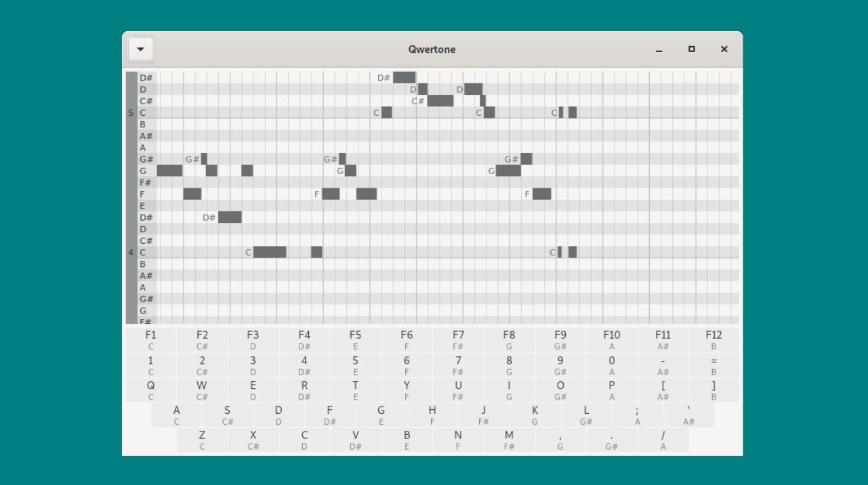Click the B key for note E
Screen dimensions: 868x485
[407, 440]
